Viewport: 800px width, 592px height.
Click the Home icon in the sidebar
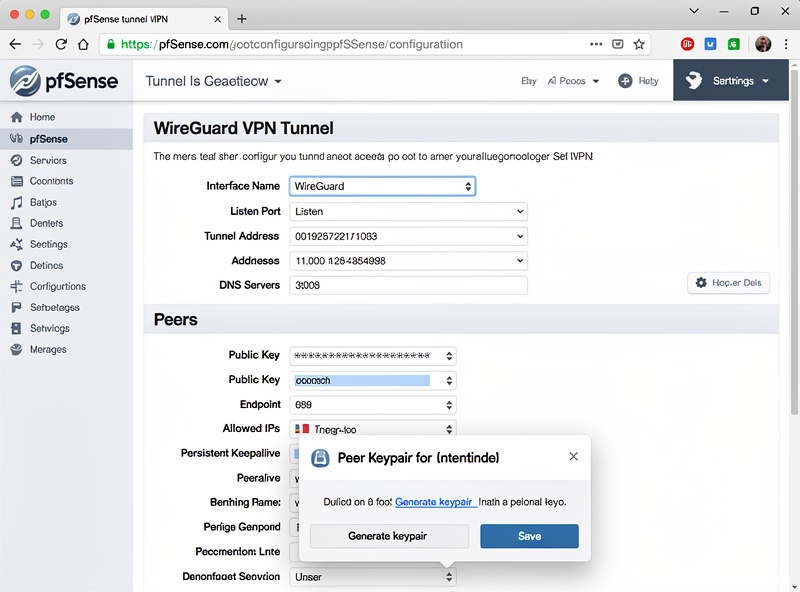click(x=17, y=117)
